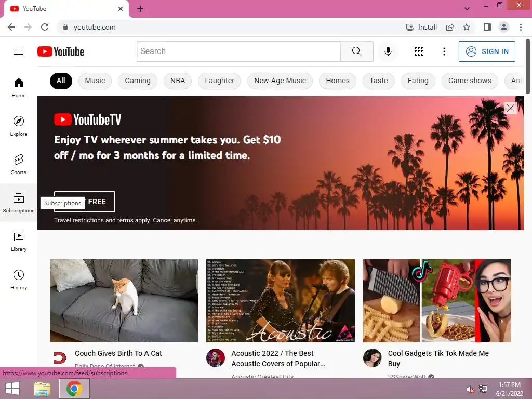Select the Laughter filter chip
Image resolution: width=532 pixels, height=399 pixels.
[220, 81]
